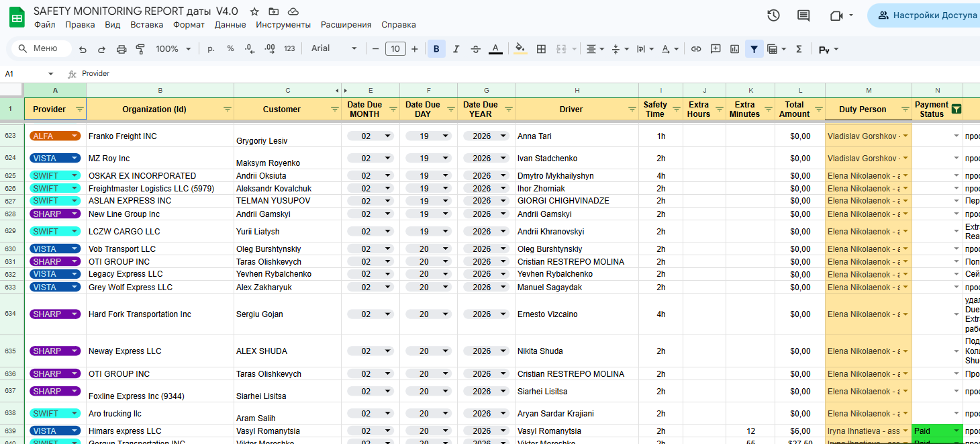Open the Вставка menu
The width and height of the screenshot is (980, 444).
pos(146,25)
